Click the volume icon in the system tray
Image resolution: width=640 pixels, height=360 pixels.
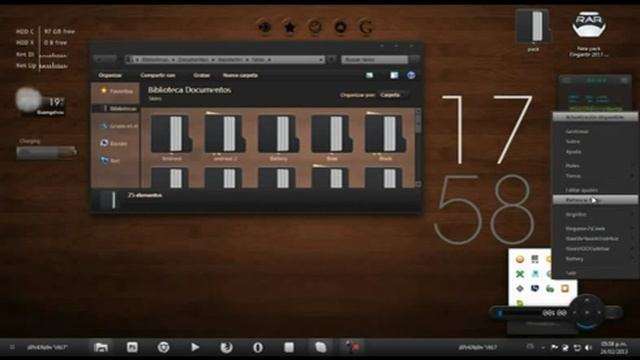[x=588, y=348]
